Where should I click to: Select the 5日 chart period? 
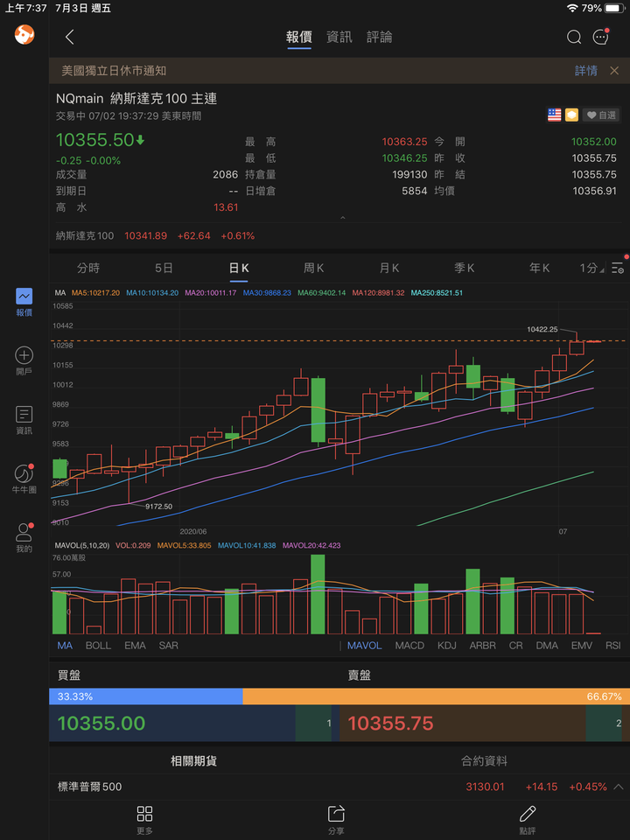(164, 268)
